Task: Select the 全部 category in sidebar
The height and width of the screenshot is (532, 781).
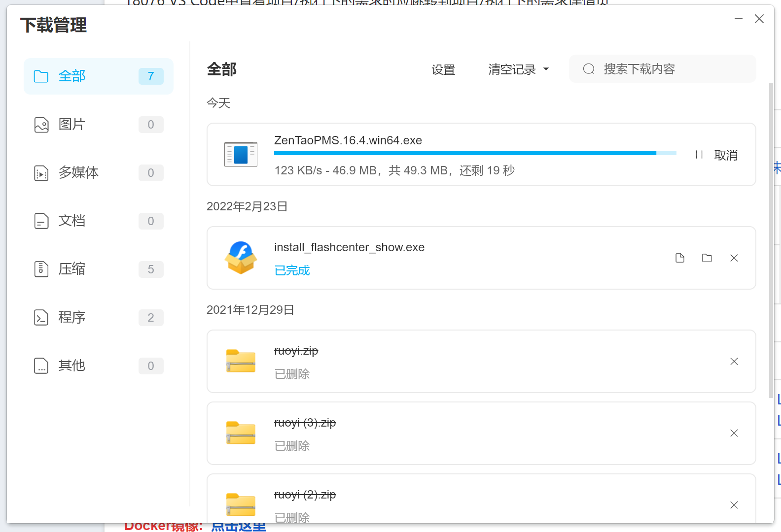Action: point(99,76)
